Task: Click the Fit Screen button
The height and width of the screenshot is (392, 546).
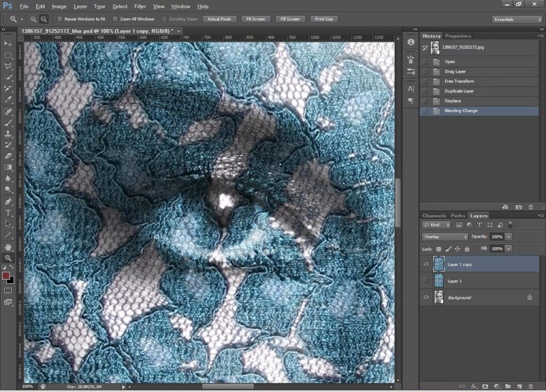Action: tap(255, 19)
